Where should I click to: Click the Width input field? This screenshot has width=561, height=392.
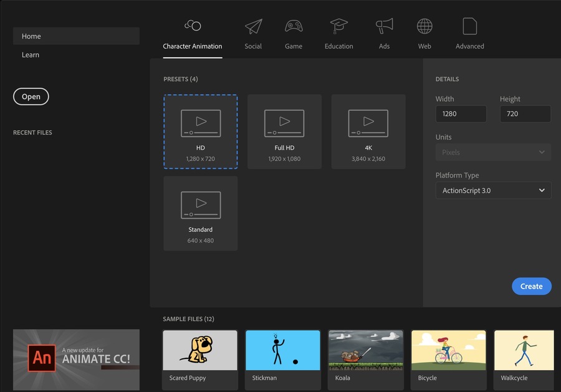pos(461,114)
